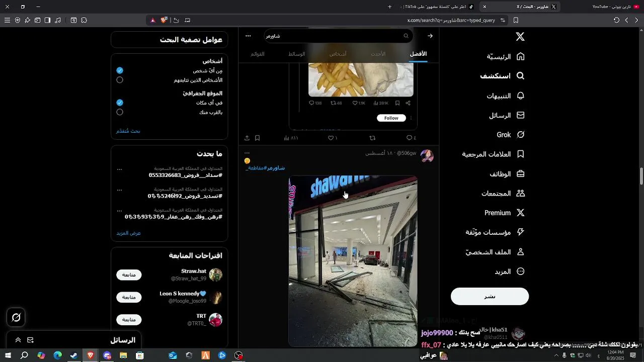The height and width of the screenshot is (362, 644).
Task: Open Explore (استكشف) in the X sidebar
Action: (x=502, y=76)
